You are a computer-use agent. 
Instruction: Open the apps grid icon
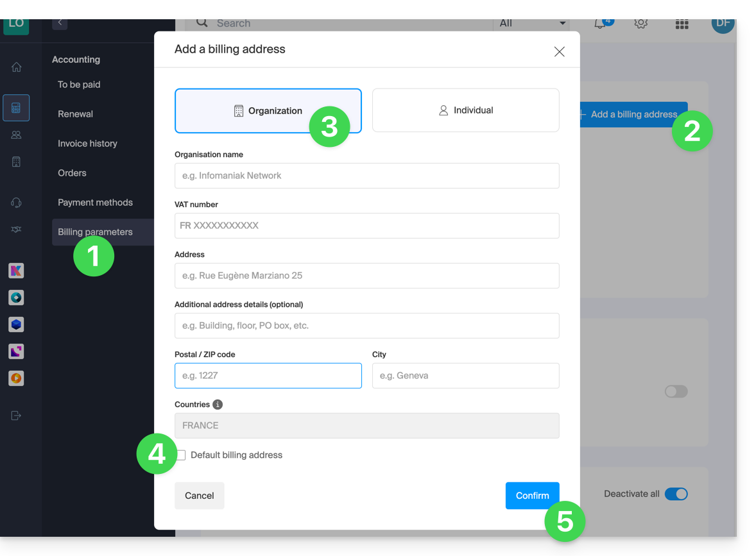pos(682,24)
